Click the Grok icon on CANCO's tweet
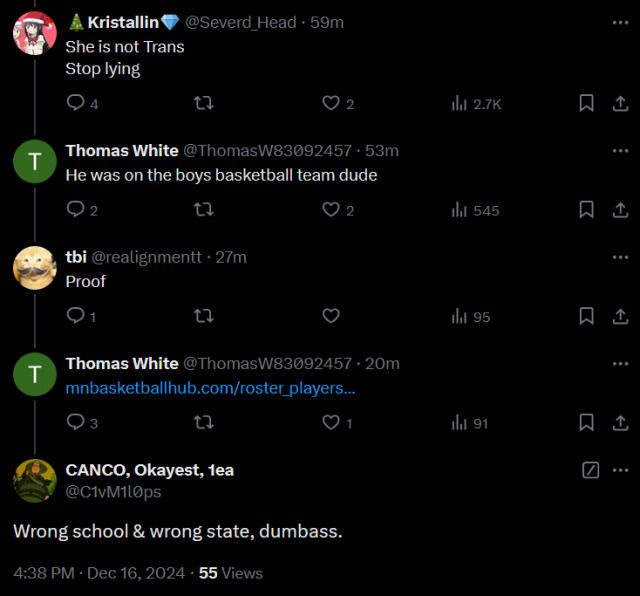This screenshot has height=596, width=640. (x=591, y=470)
